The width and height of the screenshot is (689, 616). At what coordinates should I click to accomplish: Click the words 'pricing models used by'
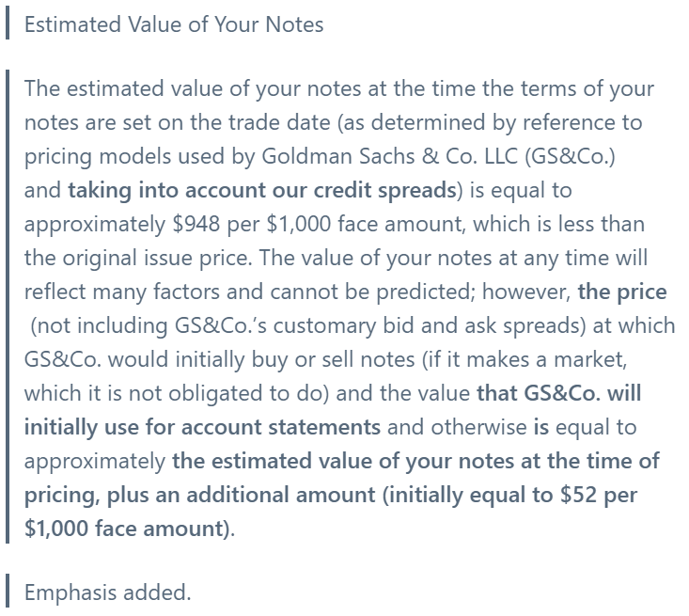pos(140,157)
